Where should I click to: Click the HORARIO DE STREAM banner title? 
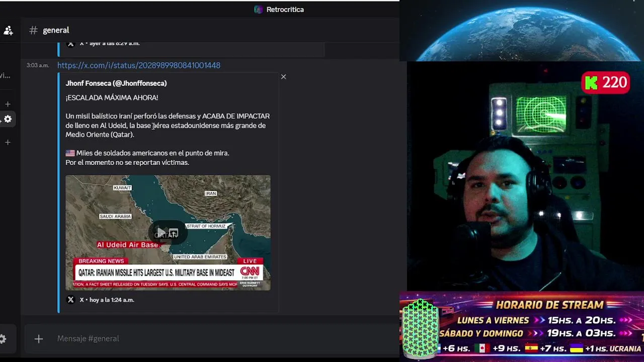click(x=549, y=305)
